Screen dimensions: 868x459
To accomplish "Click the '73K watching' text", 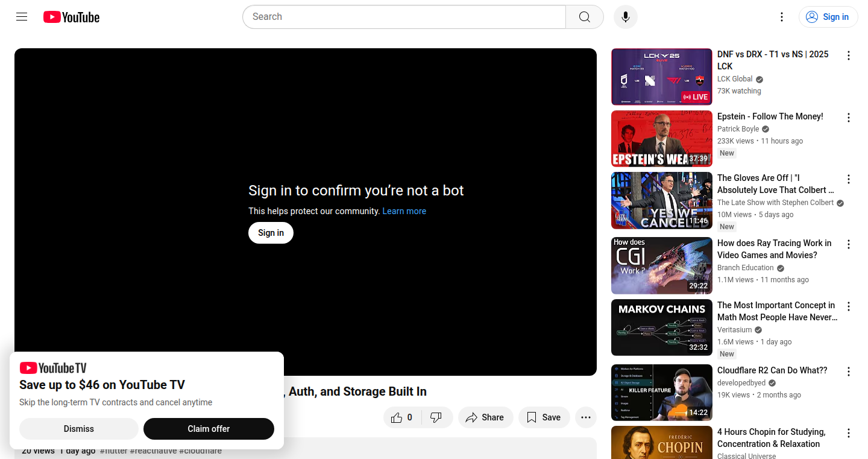I will pyautogui.click(x=739, y=91).
